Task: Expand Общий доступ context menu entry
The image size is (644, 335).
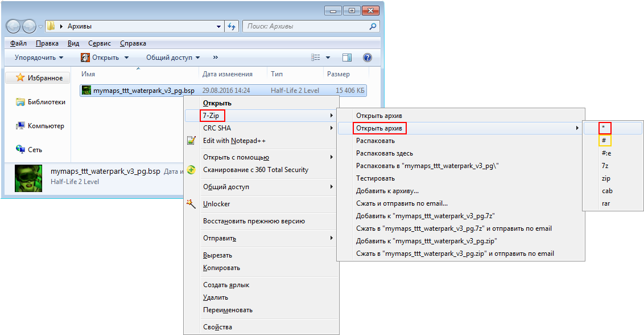Action: (x=261, y=187)
